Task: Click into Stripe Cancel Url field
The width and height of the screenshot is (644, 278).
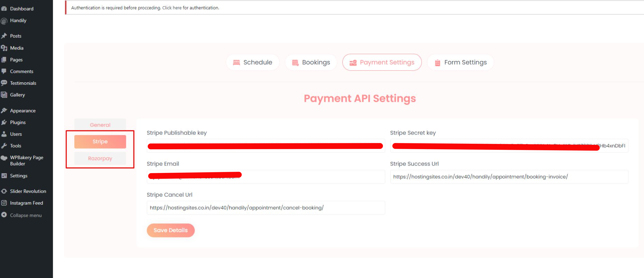Action: click(266, 208)
